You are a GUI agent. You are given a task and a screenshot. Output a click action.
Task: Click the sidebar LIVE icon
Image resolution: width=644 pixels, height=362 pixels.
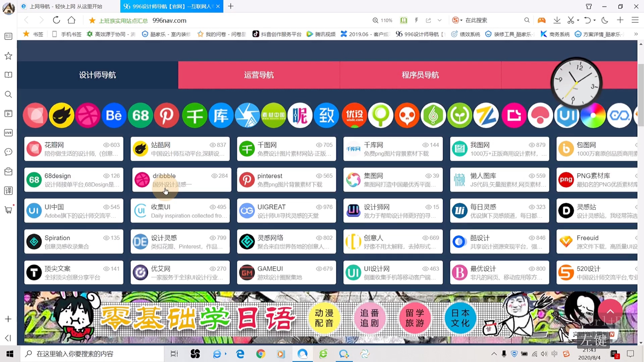(x=8, y=133)
